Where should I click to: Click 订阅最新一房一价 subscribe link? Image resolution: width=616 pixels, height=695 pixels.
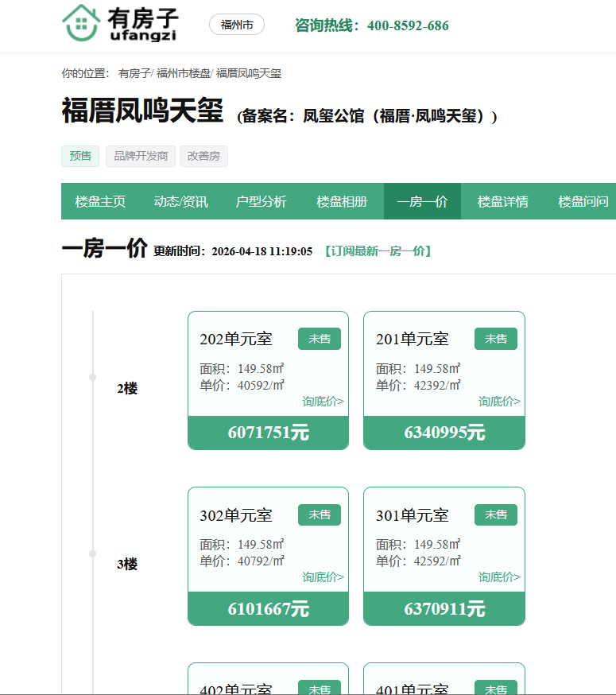point(378,251)
